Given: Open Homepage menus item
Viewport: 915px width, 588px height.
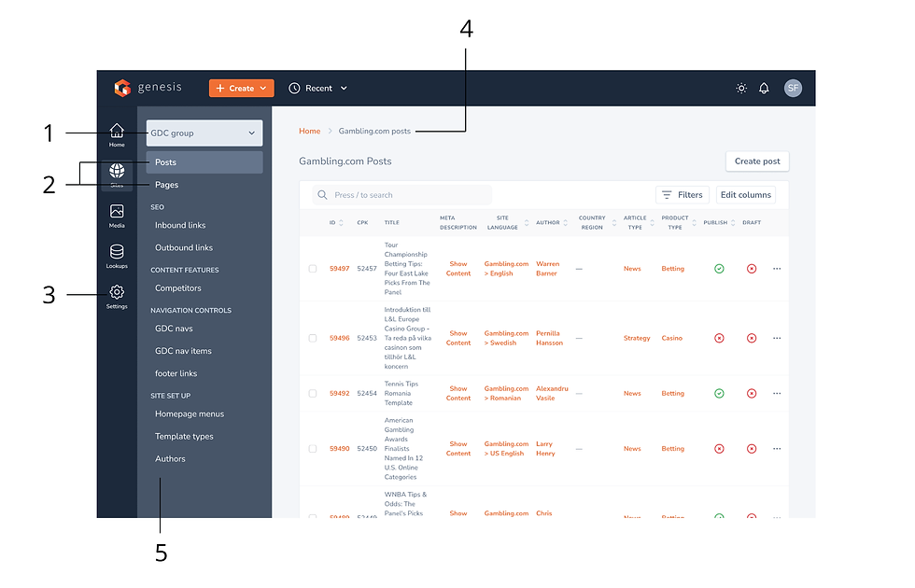Looking at the screenshot, I should point(190,414).
